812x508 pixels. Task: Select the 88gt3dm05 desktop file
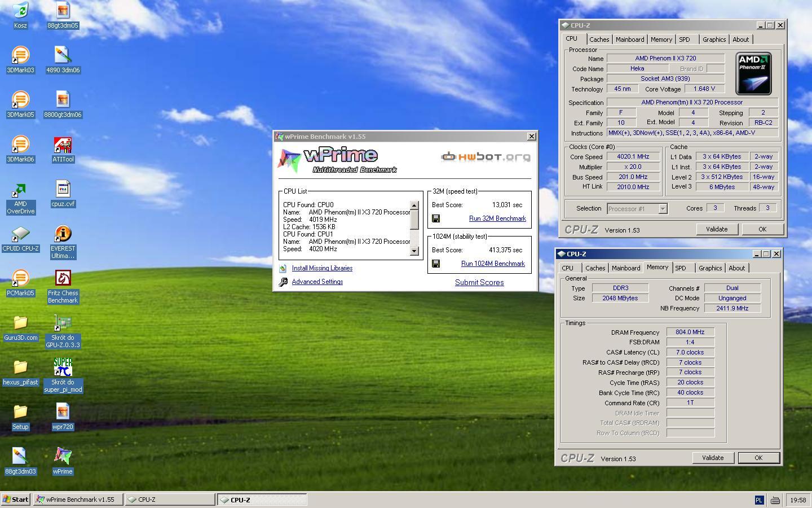[63, 15]
